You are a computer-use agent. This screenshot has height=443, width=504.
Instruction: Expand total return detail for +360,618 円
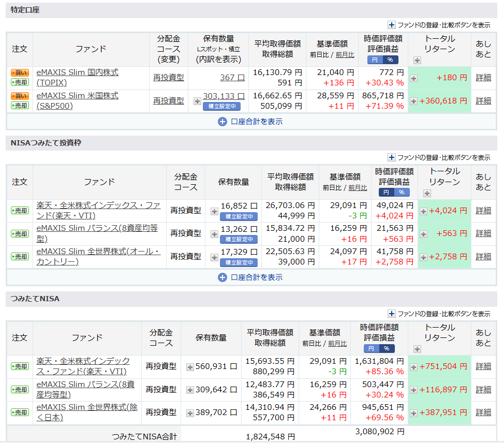point(413,101)
